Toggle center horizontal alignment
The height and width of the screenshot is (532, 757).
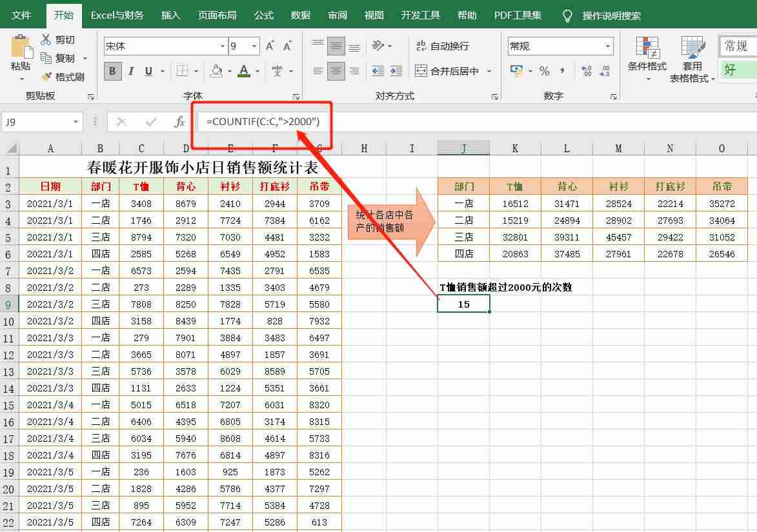coord(336,71)
